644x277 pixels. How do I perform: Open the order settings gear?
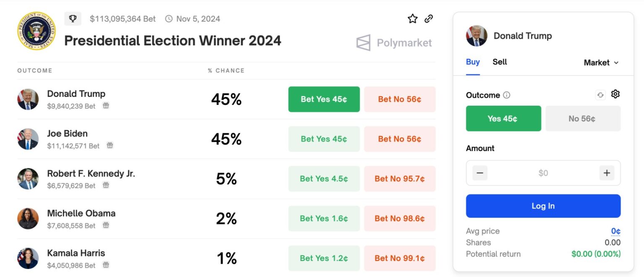[615, 94]
